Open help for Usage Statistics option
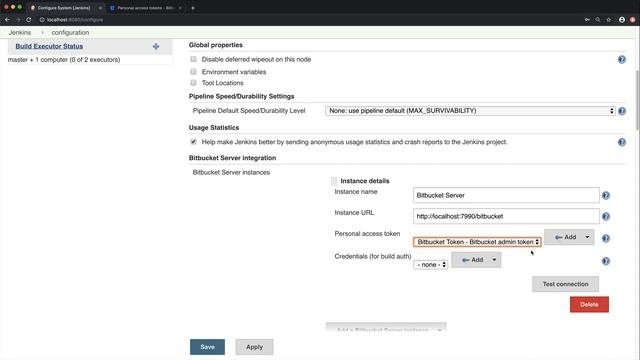 point(622,142)
